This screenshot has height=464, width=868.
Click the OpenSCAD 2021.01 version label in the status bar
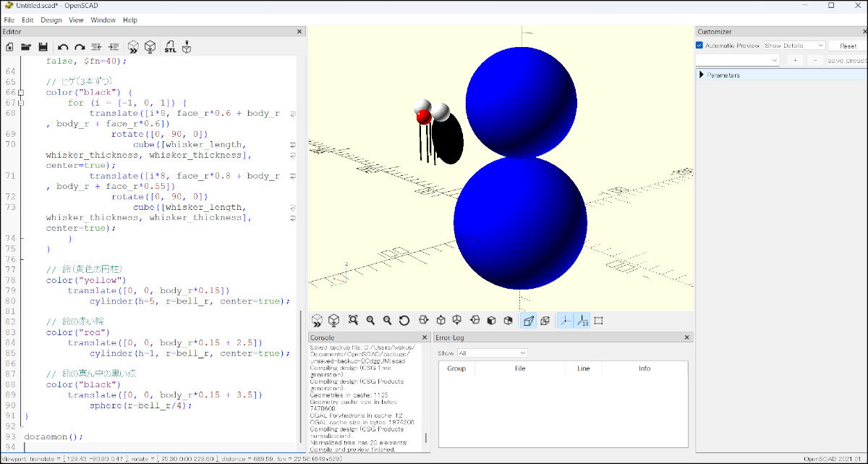834,459
